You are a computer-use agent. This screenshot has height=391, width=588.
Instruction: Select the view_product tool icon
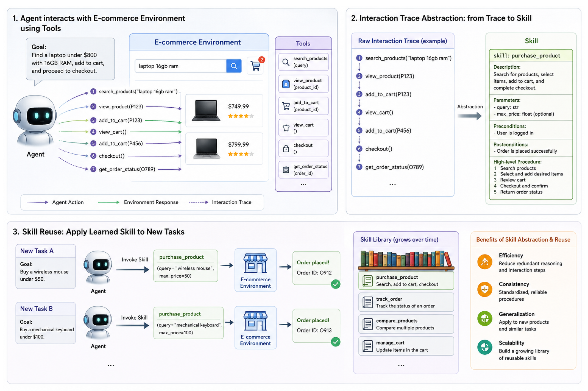(x=286, y=84)
